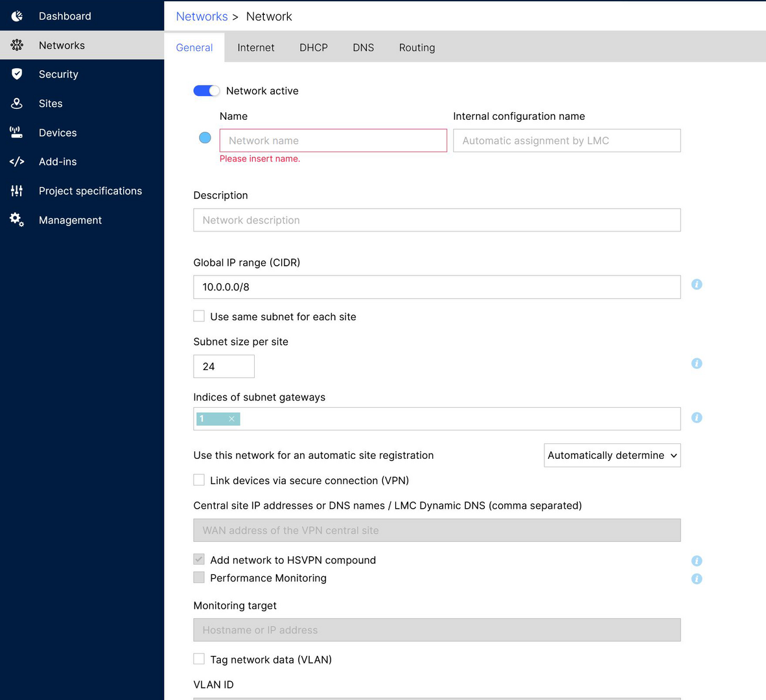Open the Dashboard pie-chart icon
The height and width of the screenshot is (700, 766).
pos(17,16)
